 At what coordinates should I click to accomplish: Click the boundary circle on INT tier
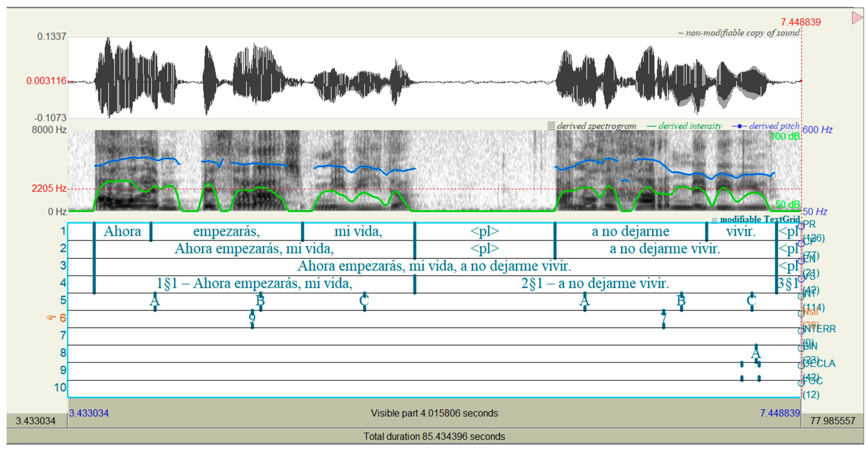click(801, 296)
